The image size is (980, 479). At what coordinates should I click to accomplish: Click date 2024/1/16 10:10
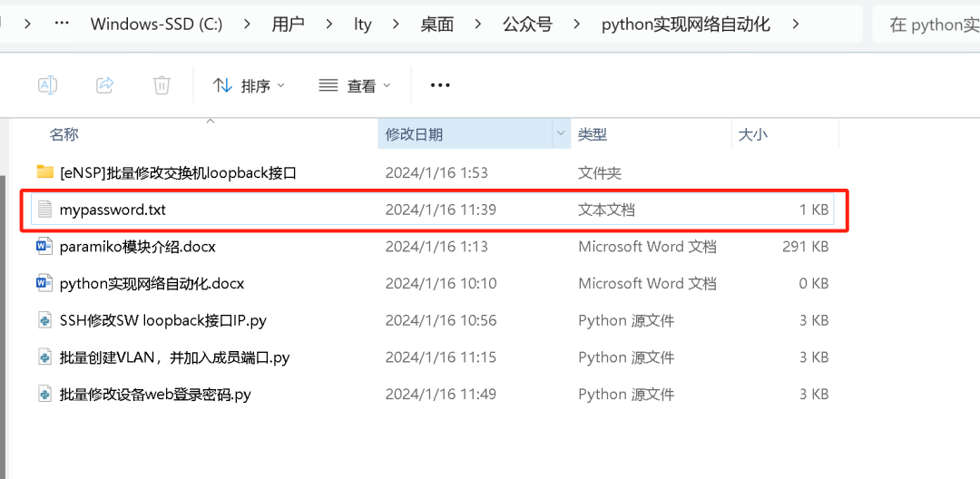click(441, 284)
